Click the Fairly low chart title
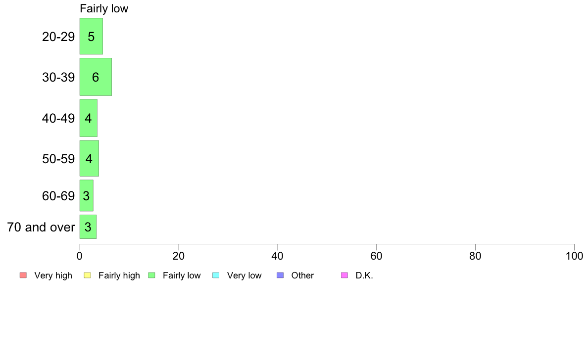The height and width of the screenshot is (364, 588). point(104,8)
